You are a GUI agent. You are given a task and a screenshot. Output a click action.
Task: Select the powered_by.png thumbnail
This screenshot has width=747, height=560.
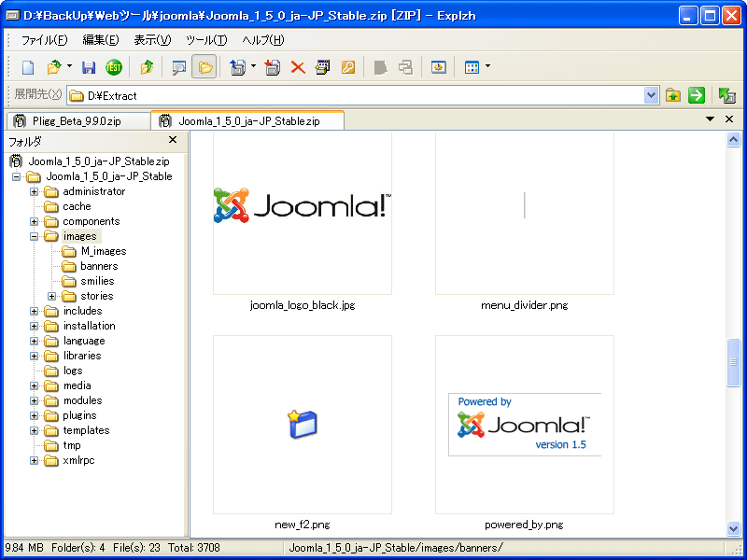click(x=525, y=425)
